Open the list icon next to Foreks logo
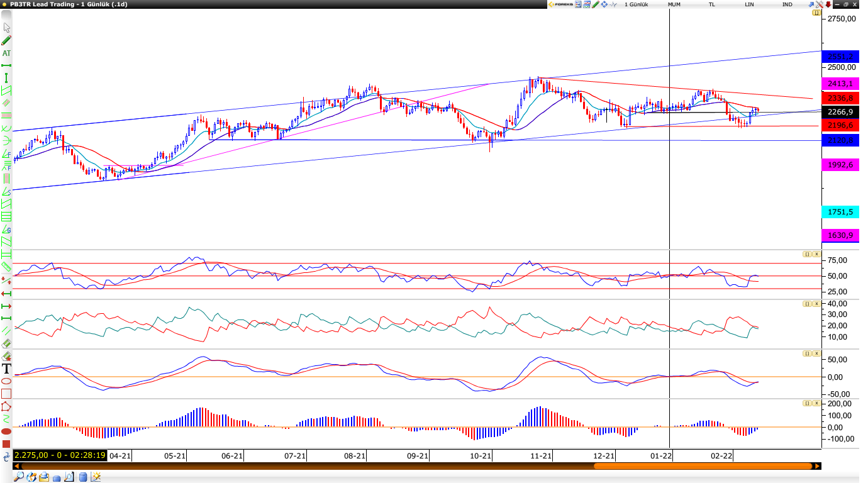Screen dimensions: 868x483 pos(578,4)
